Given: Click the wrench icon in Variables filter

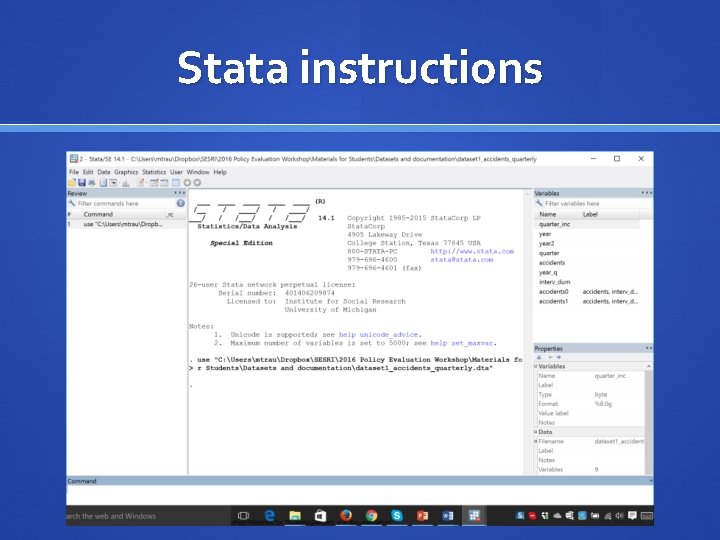Looking at the screenshot, I should point(539,203).
